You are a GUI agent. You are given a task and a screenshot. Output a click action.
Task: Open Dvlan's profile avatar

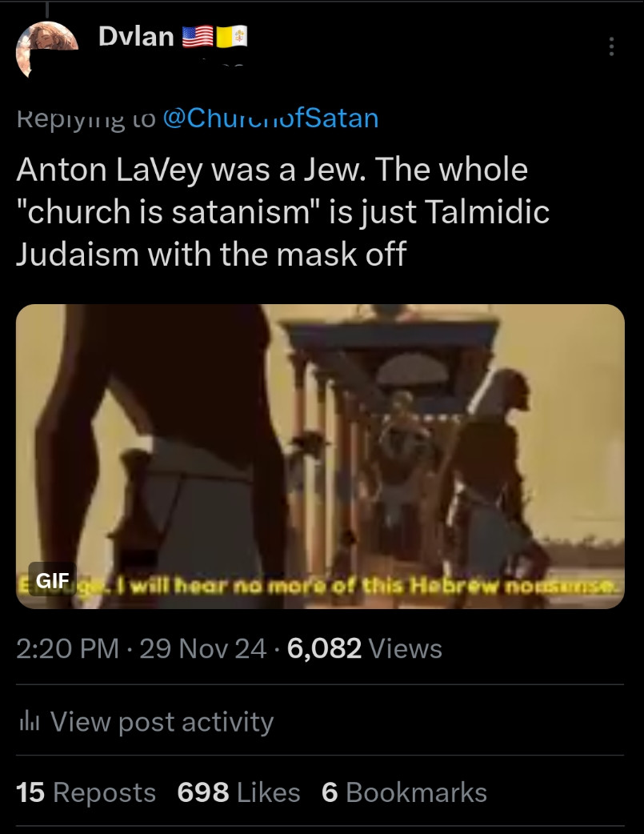click(x=46, y=50)
